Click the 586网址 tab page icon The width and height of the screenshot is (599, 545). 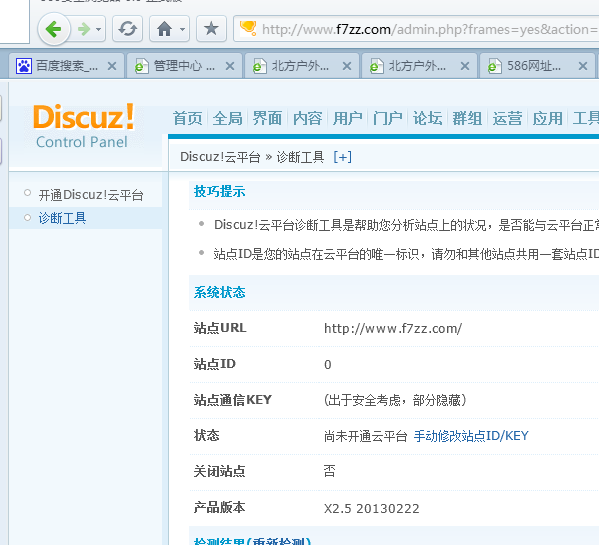pos(495,66)
